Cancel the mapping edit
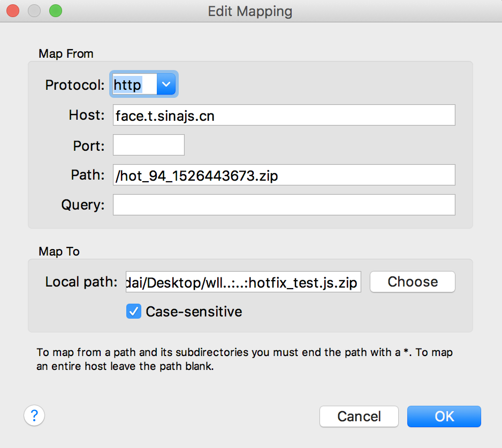 pos(359,416)
